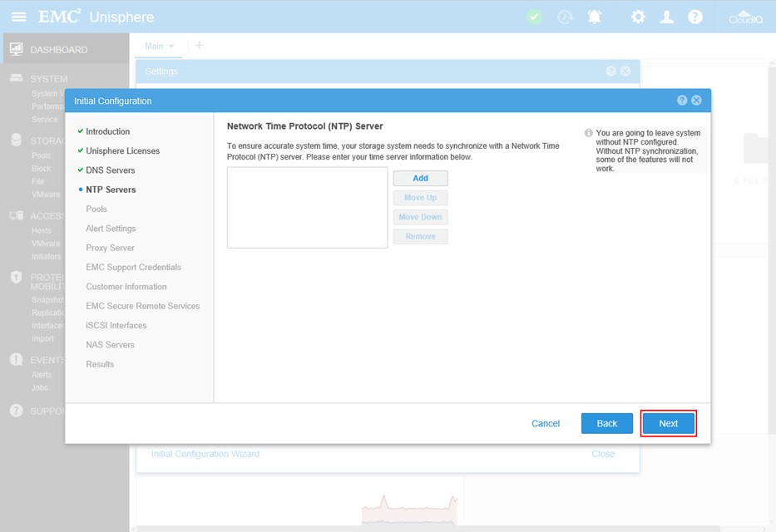Viewport: 776px width, 532px height.
Task: Open Alerts under Events in the sidebar
Action: tap(41, 374)
